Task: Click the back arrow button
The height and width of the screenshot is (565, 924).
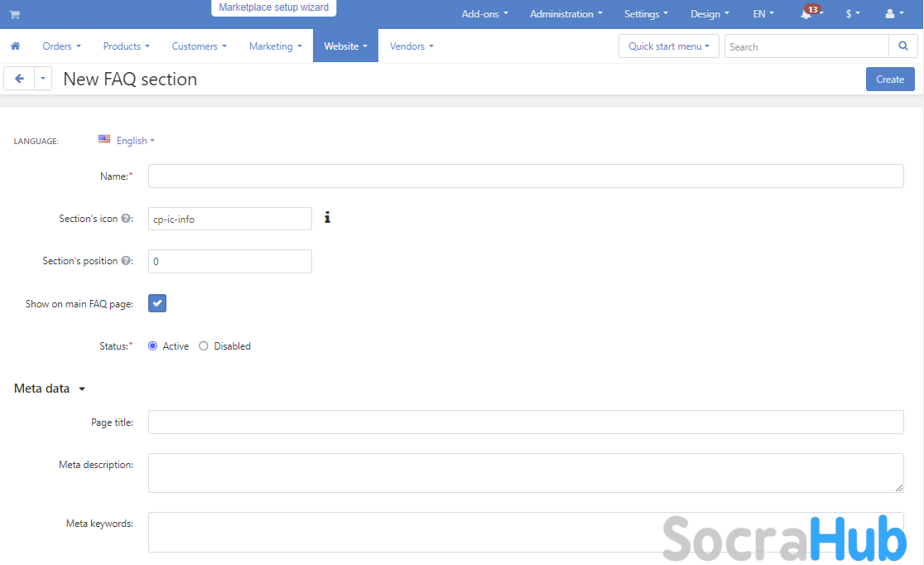Action: coord(19,79)
